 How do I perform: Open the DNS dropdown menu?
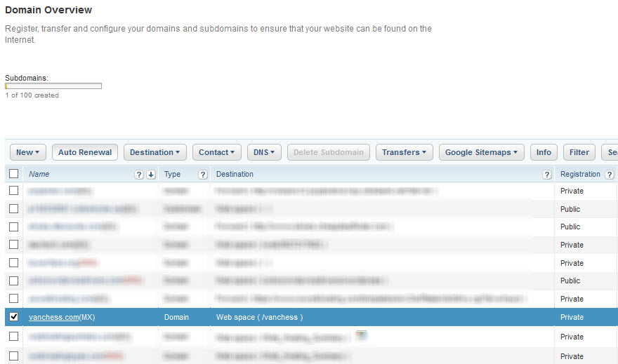(x=264, y=152)
